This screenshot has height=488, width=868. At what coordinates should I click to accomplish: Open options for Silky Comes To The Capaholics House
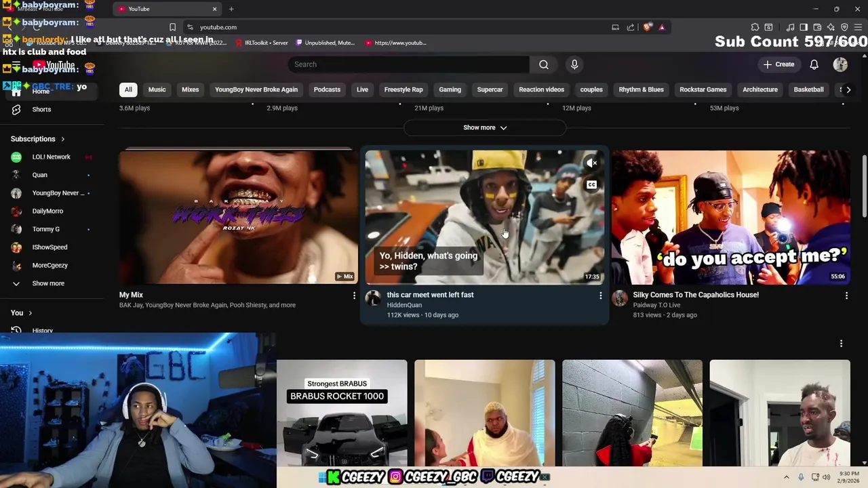pos(846,296)
